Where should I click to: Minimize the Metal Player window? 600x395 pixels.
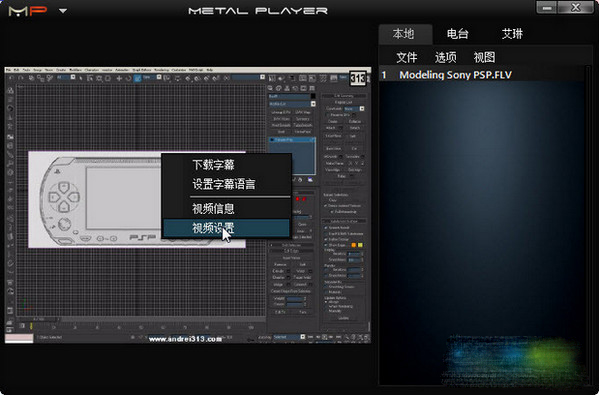(547, 8)
